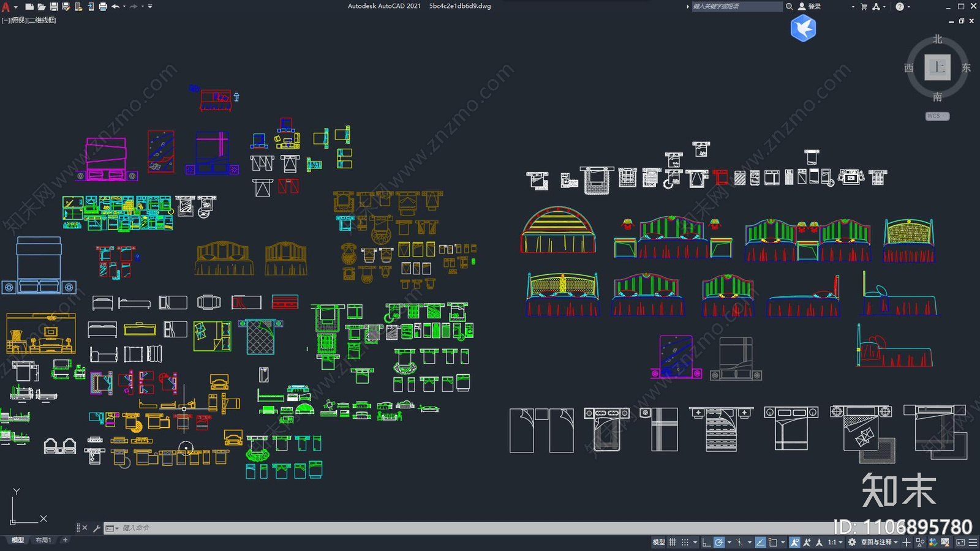The width and height of the screenshot is (980, 551).
Task: Toggle snap mode dotted grid icon
Action: click(685, 542)
